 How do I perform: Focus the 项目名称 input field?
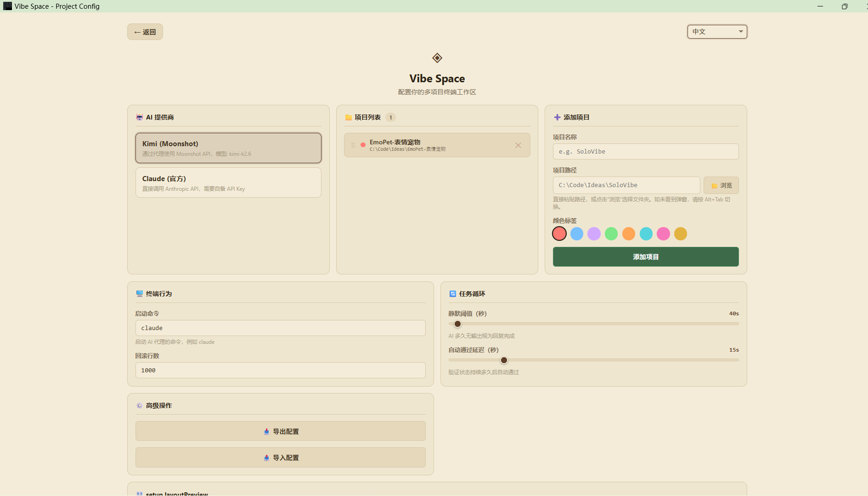(x=646, y=151)
